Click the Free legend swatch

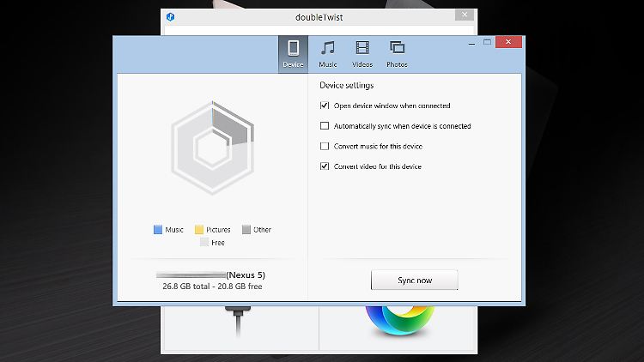(x=204, y=242)
